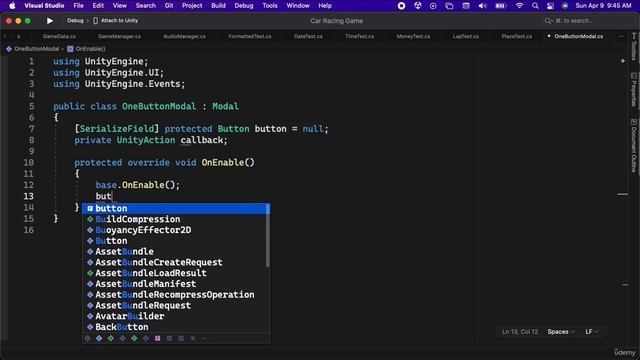Open the Apple menu
This screenshot has width=640, height=360.
click(12, 6)
